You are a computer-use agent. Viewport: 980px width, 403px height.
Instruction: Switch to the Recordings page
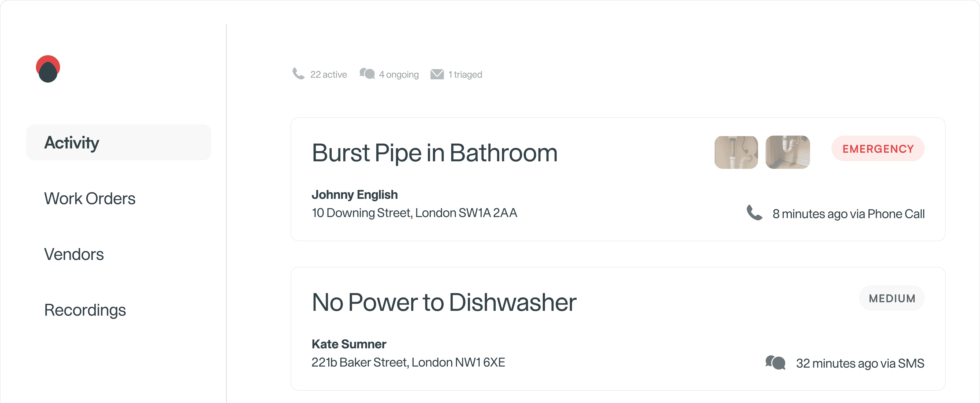85,310
